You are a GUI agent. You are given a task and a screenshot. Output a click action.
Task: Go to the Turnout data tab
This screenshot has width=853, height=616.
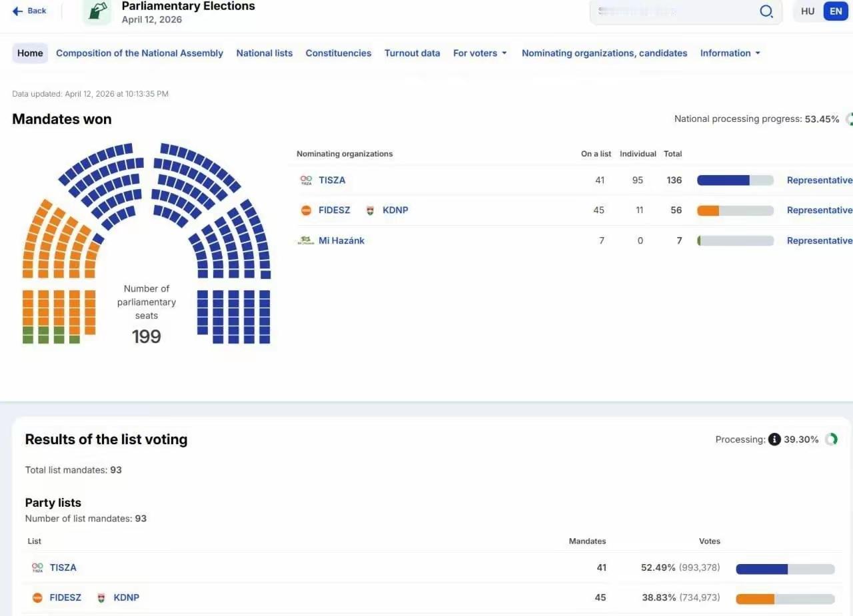412,53
